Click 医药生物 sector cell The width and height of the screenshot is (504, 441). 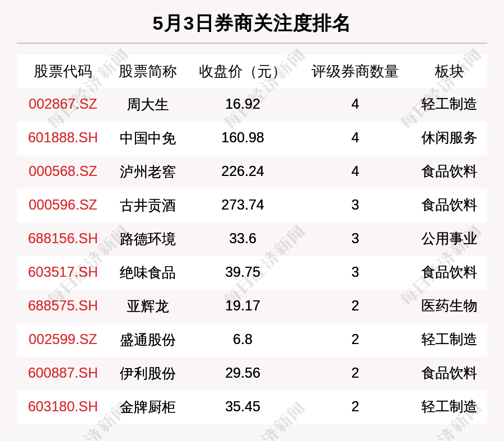[x=449, y=306]
